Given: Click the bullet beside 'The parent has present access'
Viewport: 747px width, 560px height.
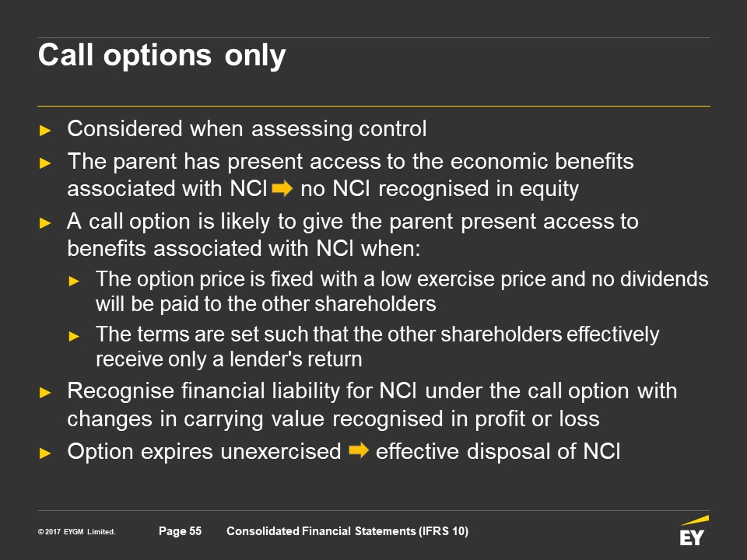Looking at the screenshot, I should (x=45, y=163).
